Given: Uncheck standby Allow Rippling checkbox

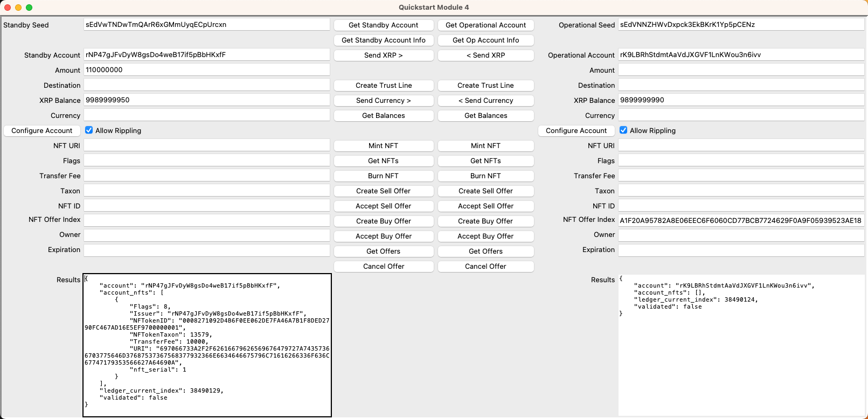Looking at the screenshot, I should click(89, 130).
